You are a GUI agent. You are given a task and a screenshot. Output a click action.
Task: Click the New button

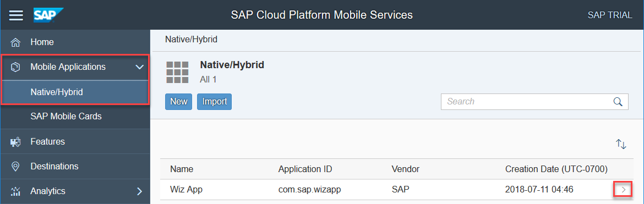[179, 102]
